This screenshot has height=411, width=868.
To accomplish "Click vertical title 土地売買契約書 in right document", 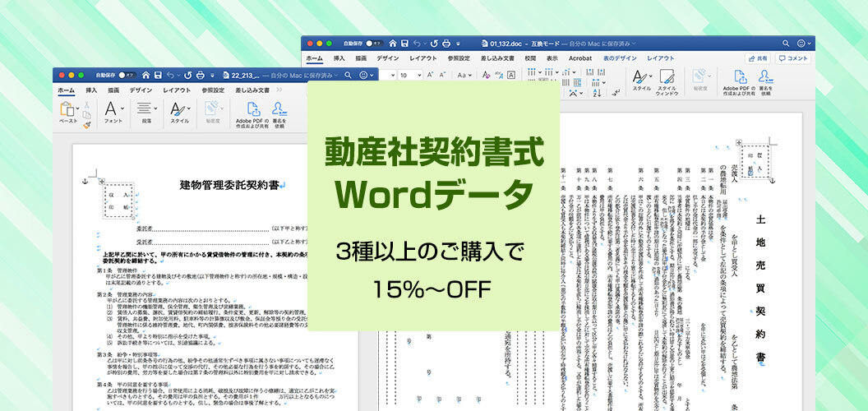I will coord(760,290).
